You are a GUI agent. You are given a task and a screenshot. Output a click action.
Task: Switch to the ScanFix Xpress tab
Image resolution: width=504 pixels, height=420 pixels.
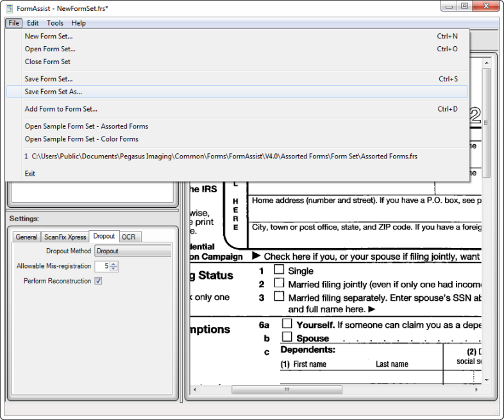point(65,237)
